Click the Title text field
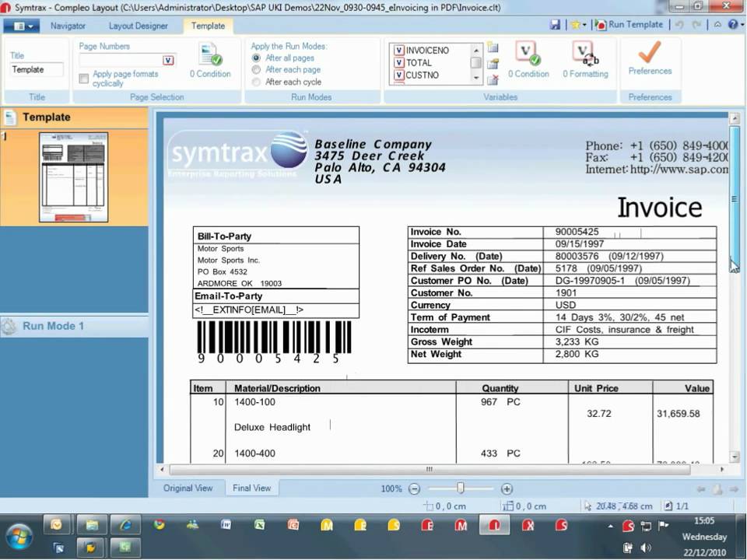 tap(37, 69)
